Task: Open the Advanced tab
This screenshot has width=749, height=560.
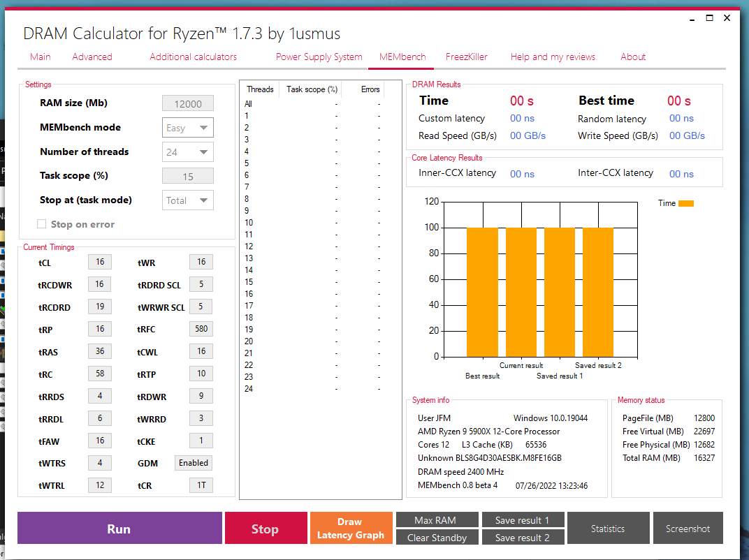Action: point(92,57)
